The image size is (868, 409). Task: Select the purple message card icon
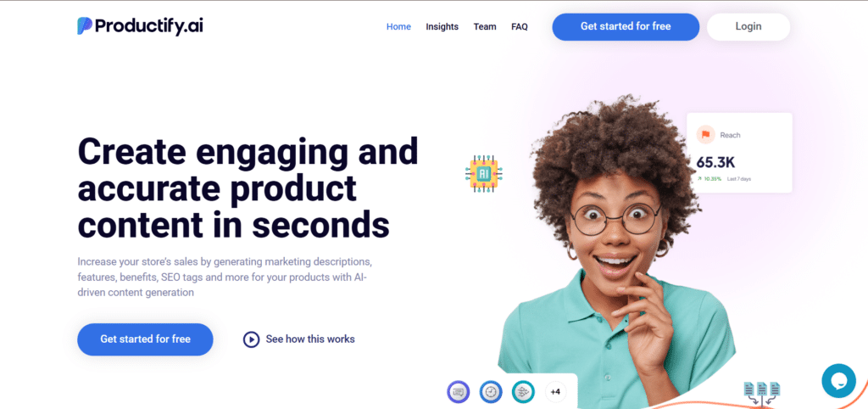click(x=458, y=392)
